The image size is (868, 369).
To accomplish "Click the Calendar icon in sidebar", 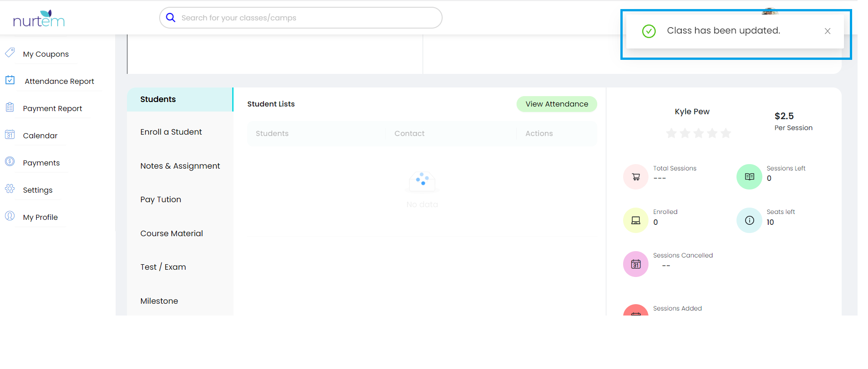I will tap(10, 135).
